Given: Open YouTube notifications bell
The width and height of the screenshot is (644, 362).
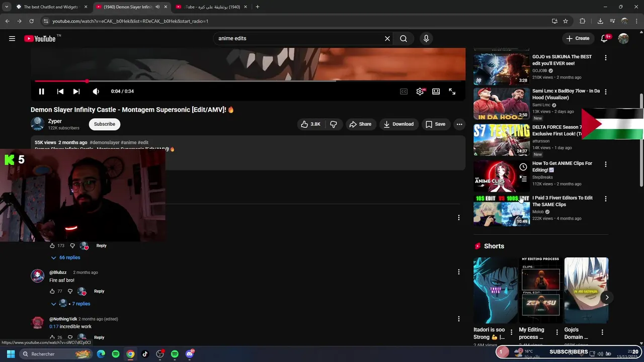Looking at the screenshot, I should click(x=605, y=38).
